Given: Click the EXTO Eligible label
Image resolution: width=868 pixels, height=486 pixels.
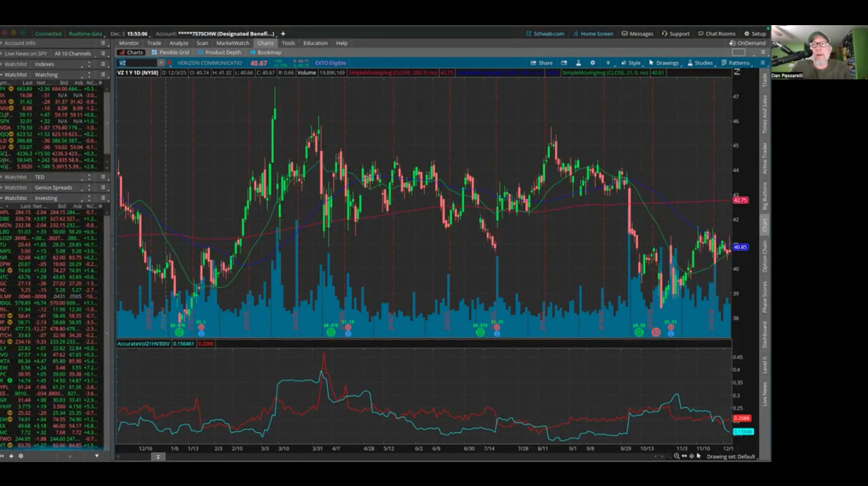Looking at the screenshot, I should [330, 63].
